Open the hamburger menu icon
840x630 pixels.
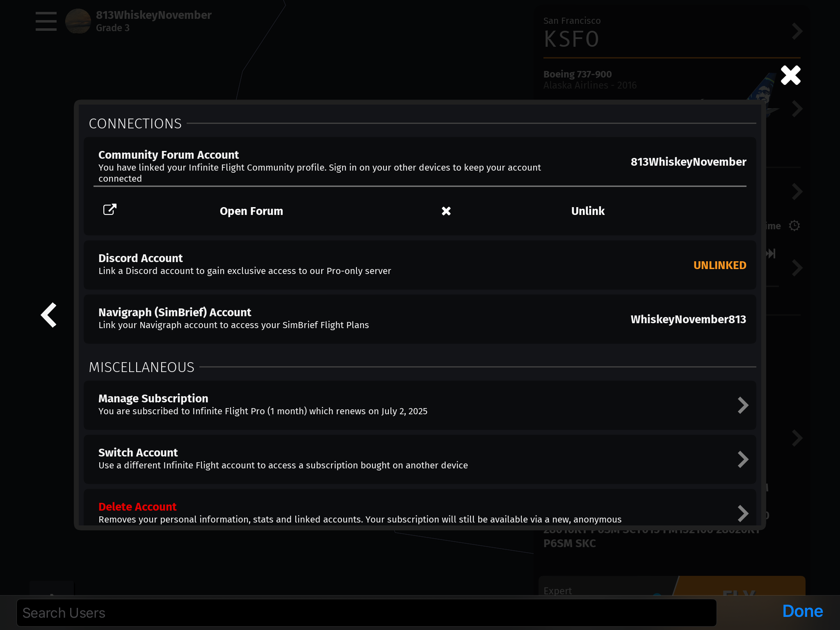point(46,21)
